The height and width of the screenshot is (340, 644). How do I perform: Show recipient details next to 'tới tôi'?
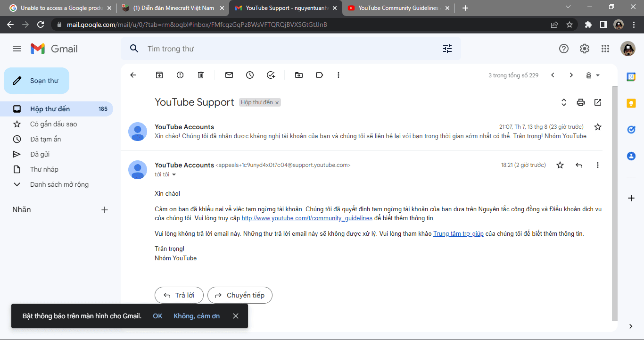(174, 175)
